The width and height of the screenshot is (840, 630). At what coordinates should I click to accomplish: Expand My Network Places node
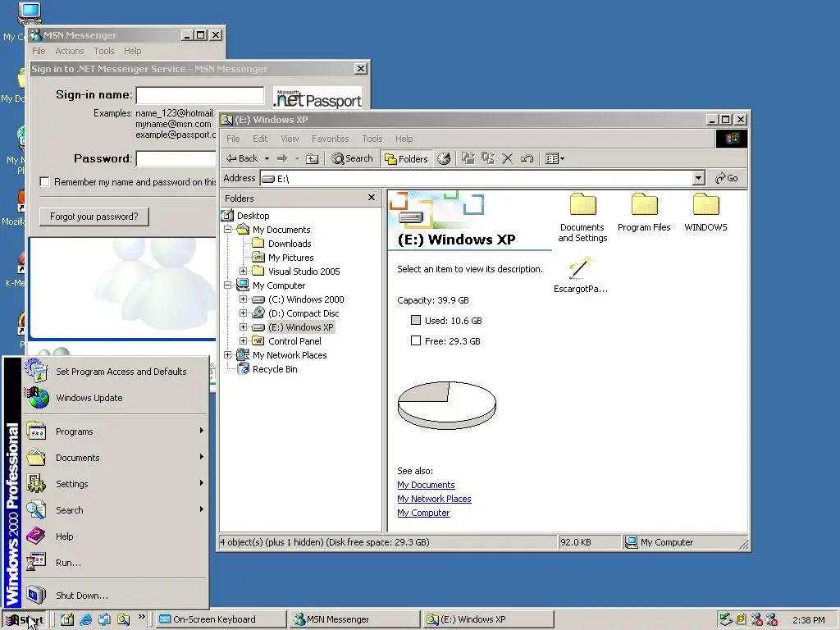point(228,354)
